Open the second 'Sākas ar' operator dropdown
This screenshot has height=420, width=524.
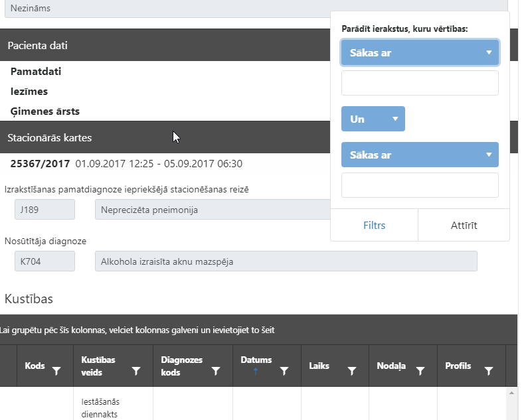420,155
